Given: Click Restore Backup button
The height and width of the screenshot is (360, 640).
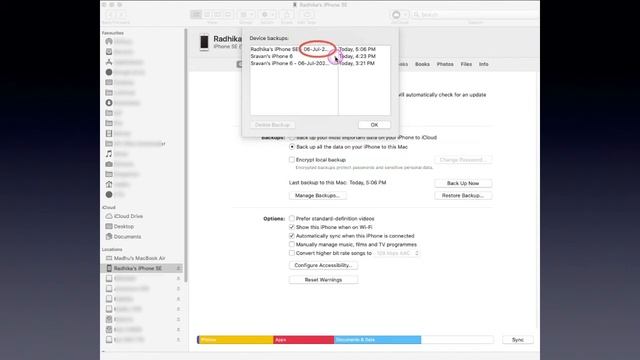Looking at the screenshot, I should (463, 196).
